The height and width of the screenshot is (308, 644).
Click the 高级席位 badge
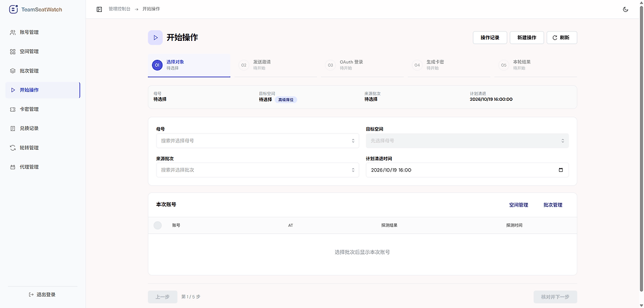(x=286, y=100)
